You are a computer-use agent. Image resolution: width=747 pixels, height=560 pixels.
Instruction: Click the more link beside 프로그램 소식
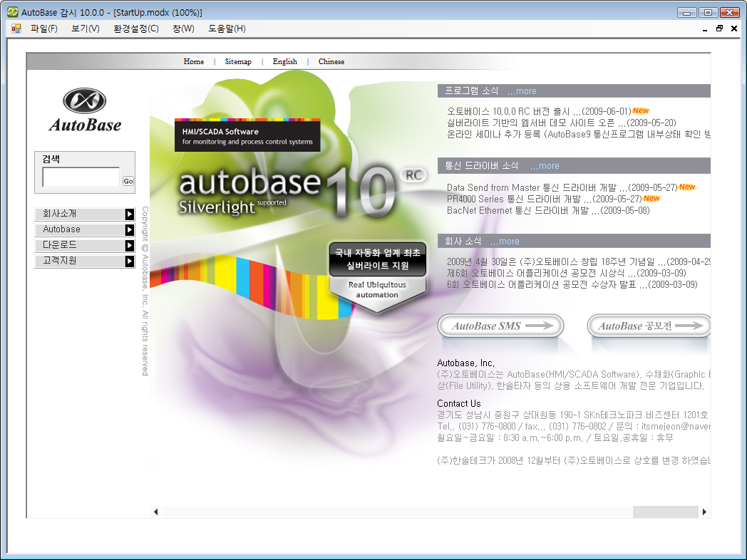(x=522, y=91)
